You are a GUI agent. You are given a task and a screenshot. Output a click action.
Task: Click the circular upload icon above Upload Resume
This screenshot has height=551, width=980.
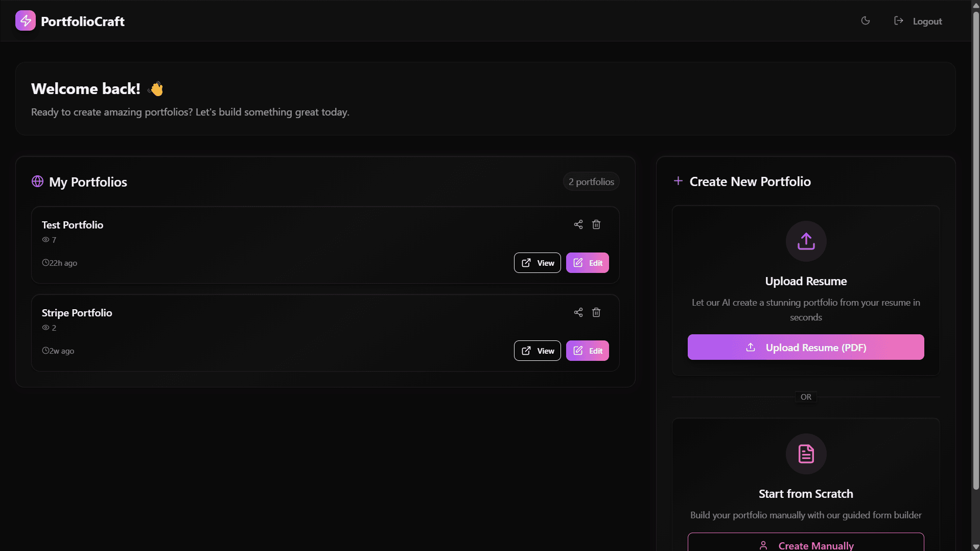point(806,241)
